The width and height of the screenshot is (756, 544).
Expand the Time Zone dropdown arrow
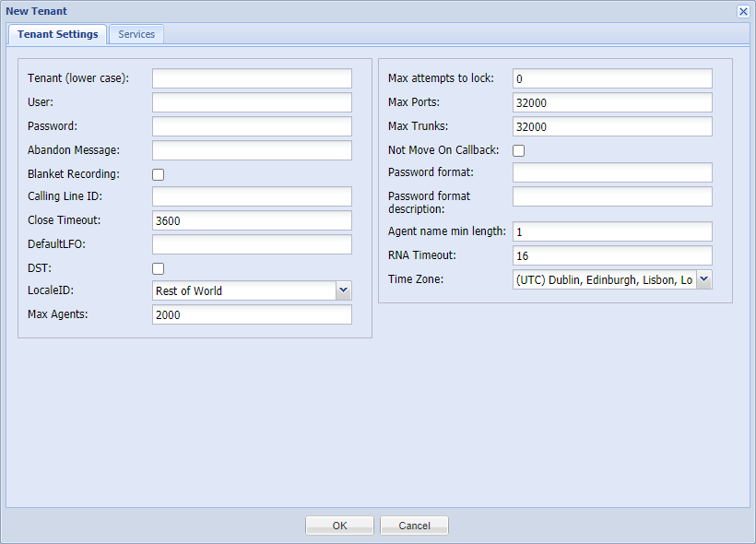point(704,279)
